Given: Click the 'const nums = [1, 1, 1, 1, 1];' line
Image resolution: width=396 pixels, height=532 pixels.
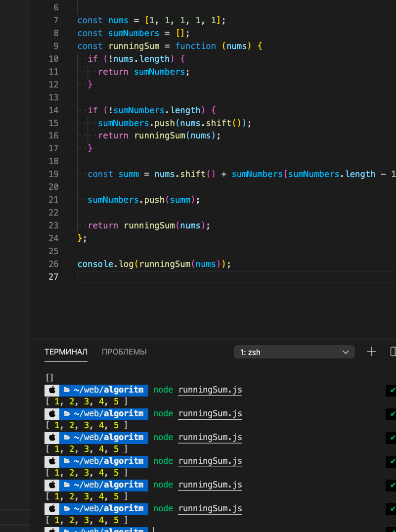Looking at the screenshot, I should 151,20.
